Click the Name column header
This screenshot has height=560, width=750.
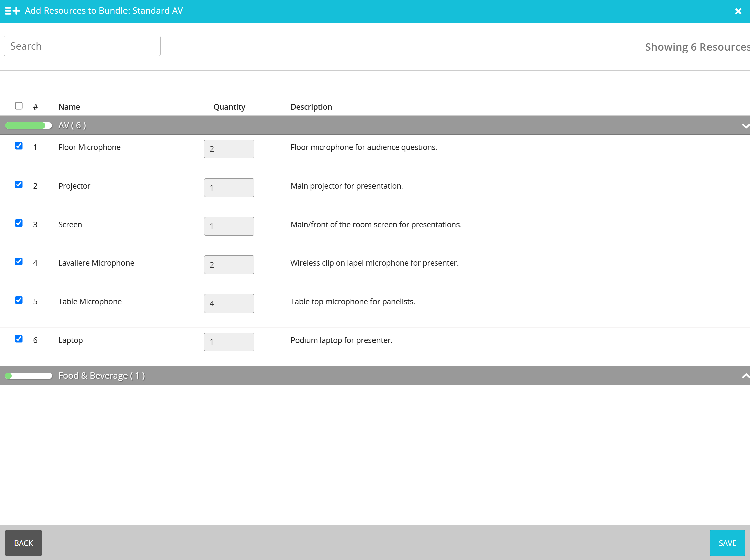[x=69, y=107]
